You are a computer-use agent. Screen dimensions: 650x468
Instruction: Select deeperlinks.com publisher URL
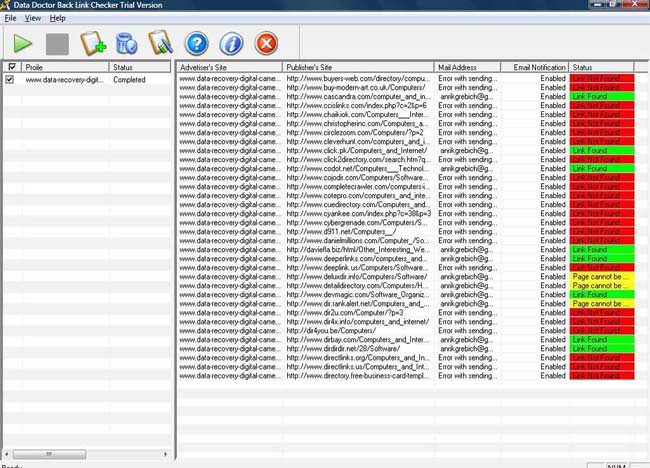pos(357,259)
